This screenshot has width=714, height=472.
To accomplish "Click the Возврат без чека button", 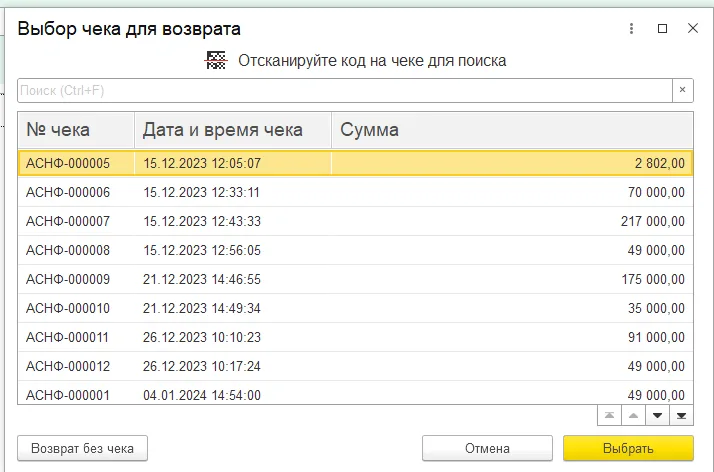I will [82, 448].
